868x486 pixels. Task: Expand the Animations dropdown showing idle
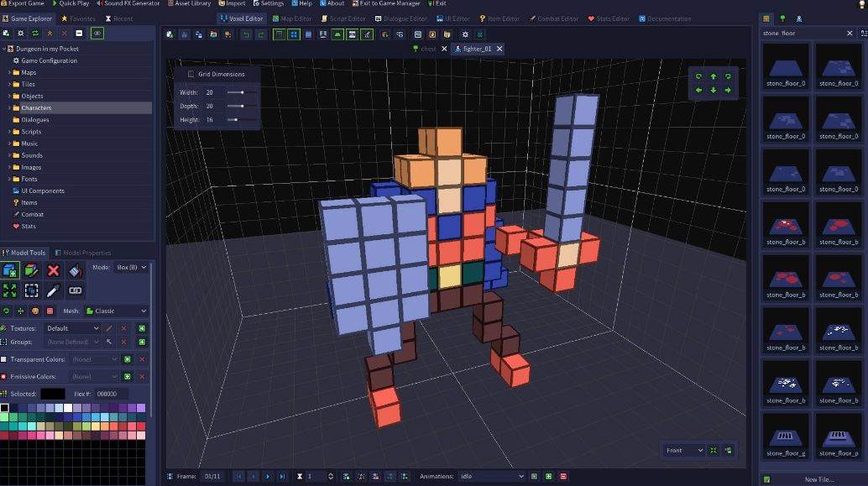[x=491, y=477]
